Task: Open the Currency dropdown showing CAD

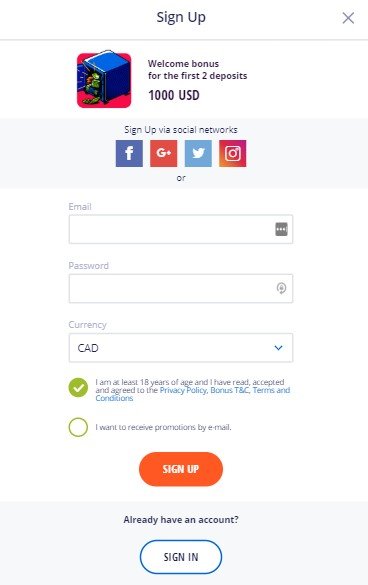Action: (181, 348)
